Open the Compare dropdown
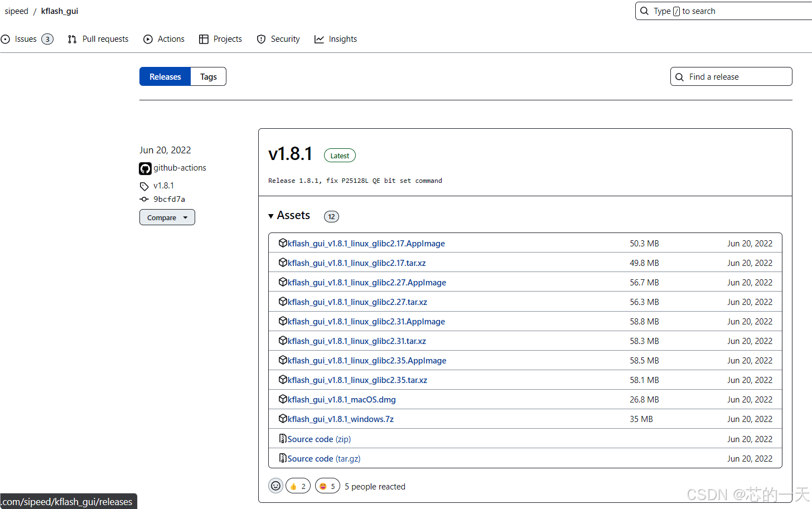The height and width of the screenshot is (509, 812). 167,217
